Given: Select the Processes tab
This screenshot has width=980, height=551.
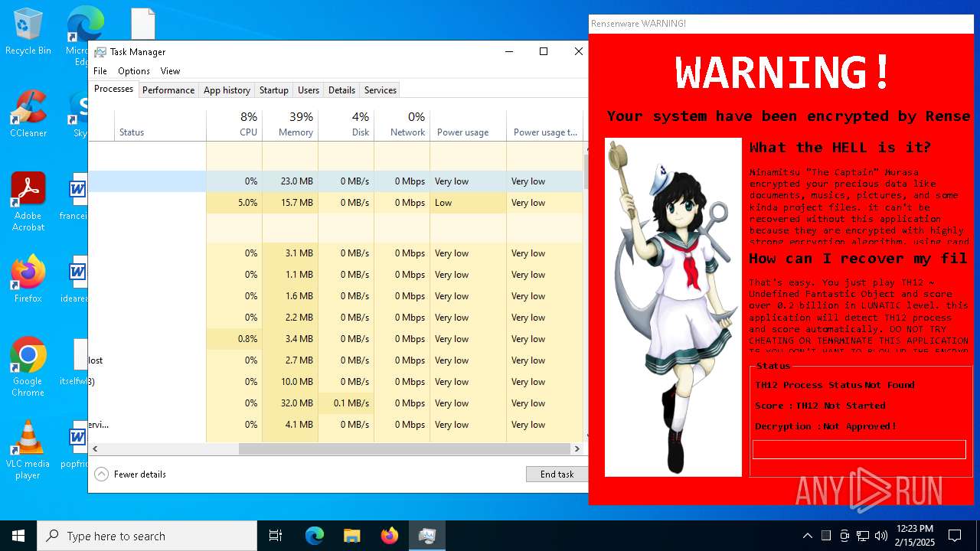Looking at the screenshot, I should coord(113,90).
